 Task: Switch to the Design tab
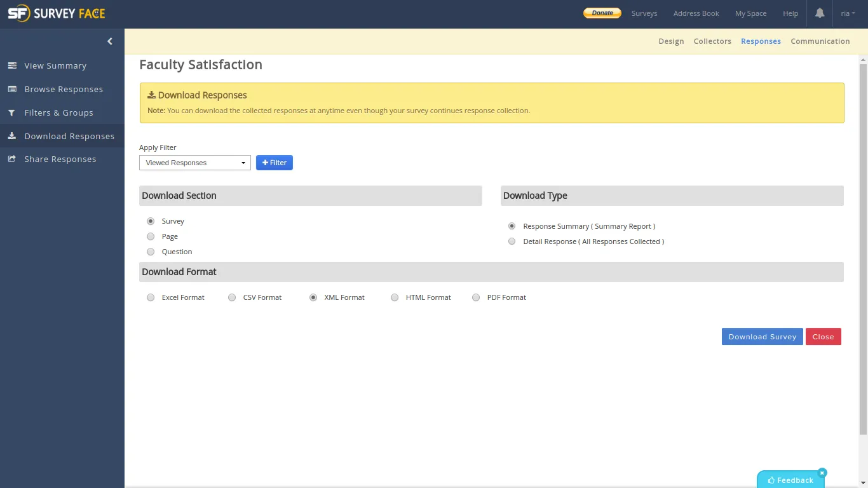point(671,41)
